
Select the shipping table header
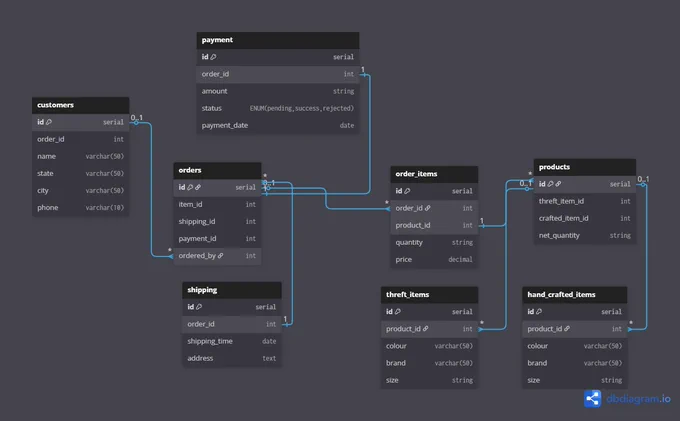(x=232, y=290)
